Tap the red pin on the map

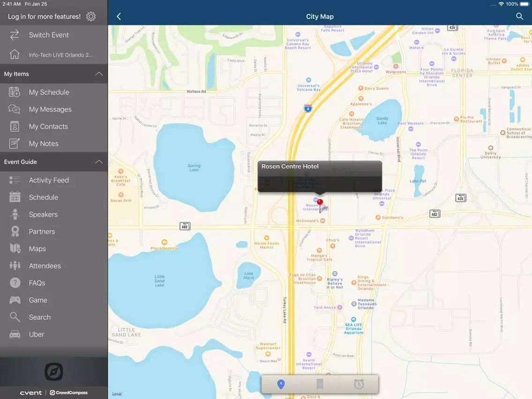[x=319, y=203]
